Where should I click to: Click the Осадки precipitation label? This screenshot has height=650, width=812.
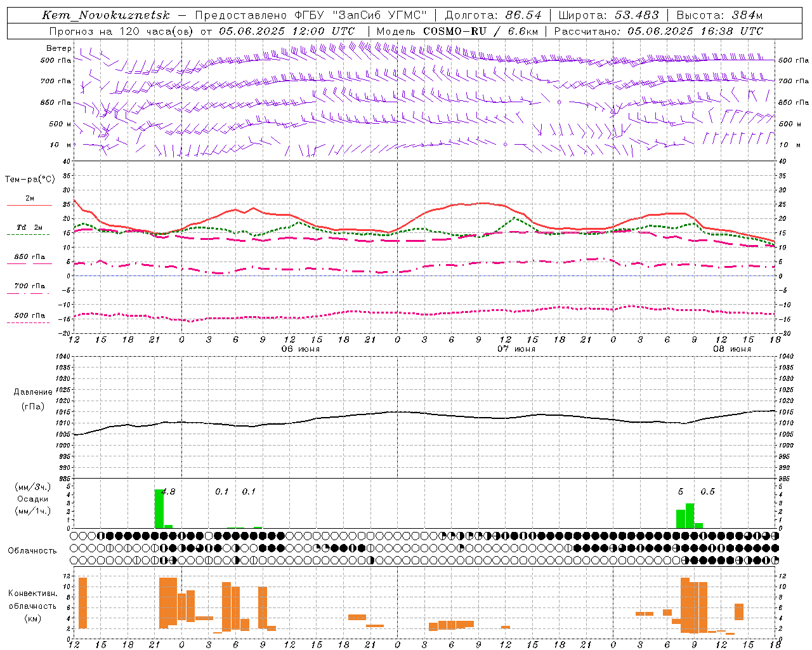click(x=33, y=499)
